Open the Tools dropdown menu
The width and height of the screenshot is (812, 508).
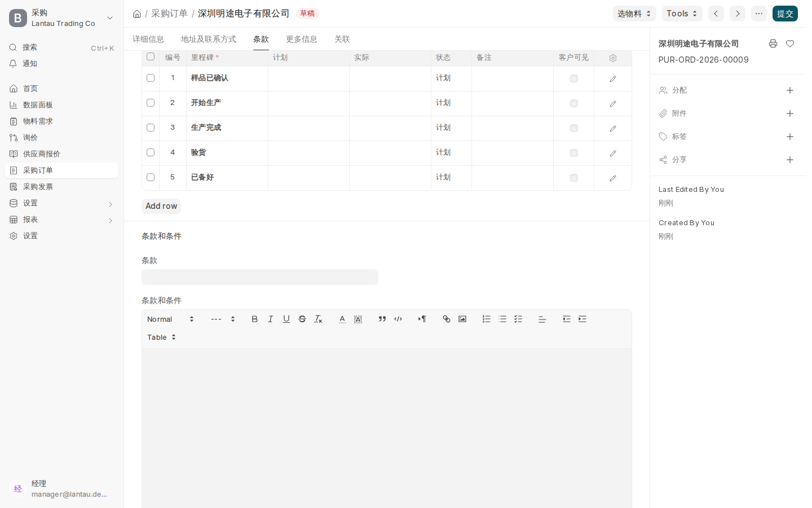(682, 14)
